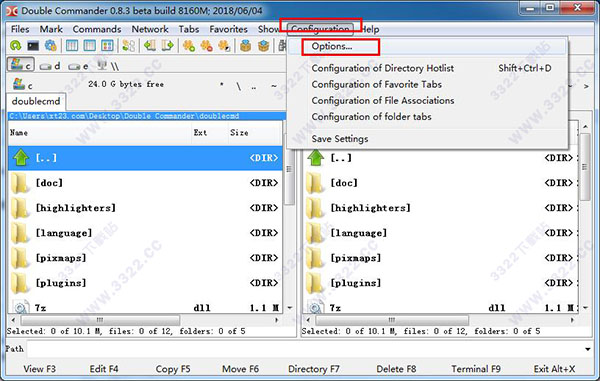Open the left panel drive c selector
This screenshot has height=381, width=600.
(22, 85)
